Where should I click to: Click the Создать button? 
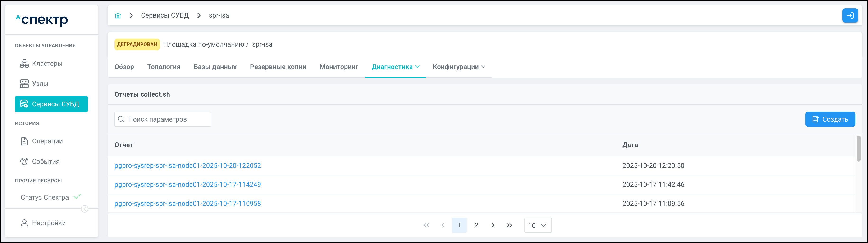click(x=830, y=119)
